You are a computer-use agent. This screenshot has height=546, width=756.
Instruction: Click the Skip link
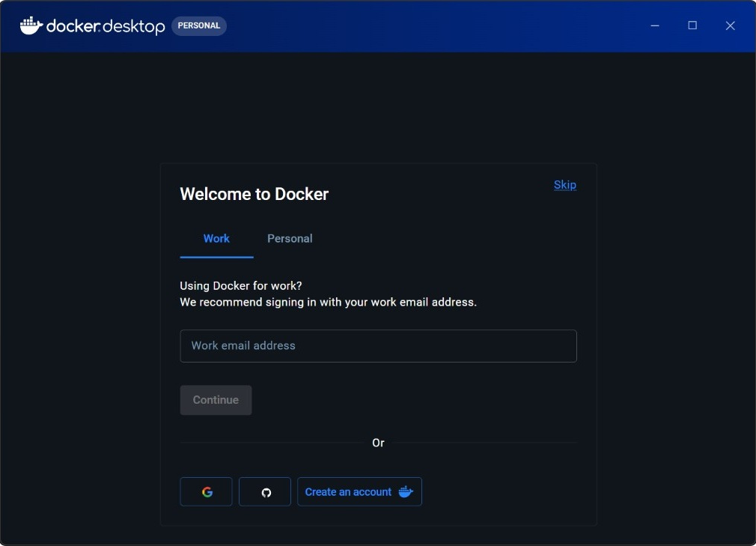point(565,185)
